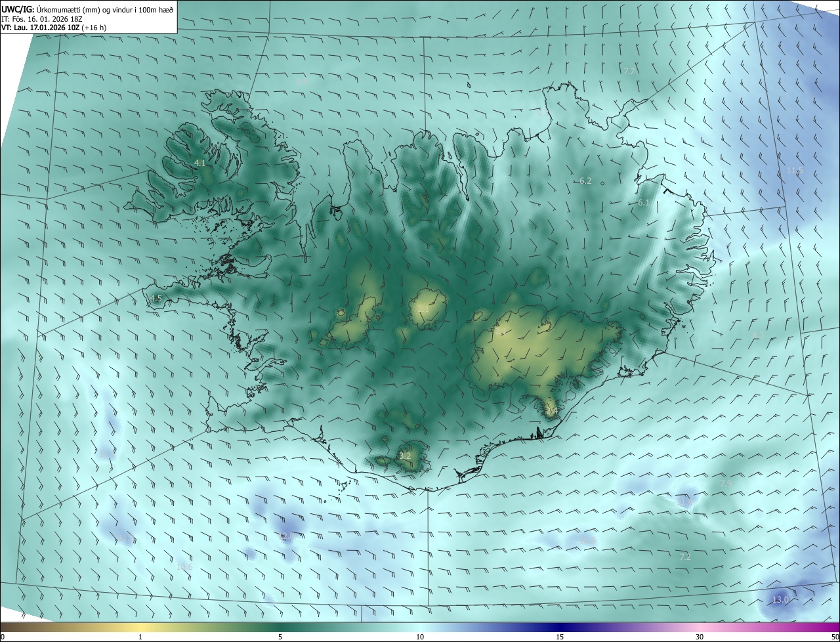Screen dimensions: 840x642
Task: Click the colorbar tick label 10
Action: point(420,637)
